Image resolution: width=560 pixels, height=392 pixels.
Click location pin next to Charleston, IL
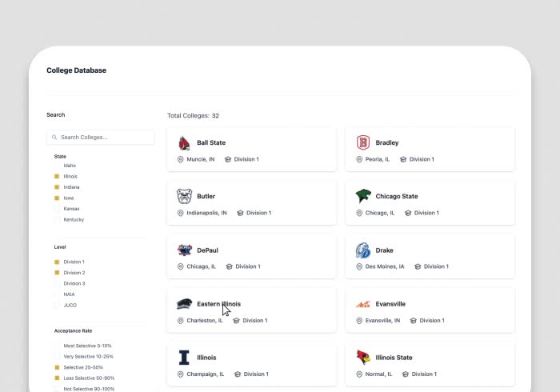(180, 321)
